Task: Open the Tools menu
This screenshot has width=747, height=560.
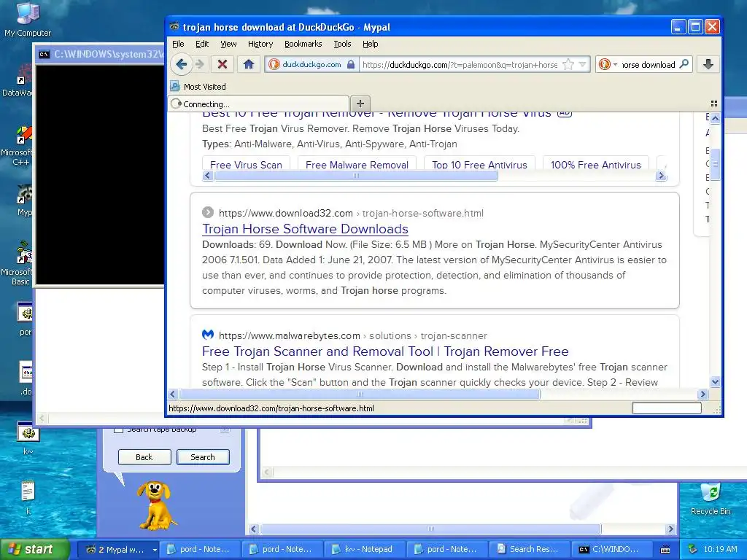Action: point(342,44)
